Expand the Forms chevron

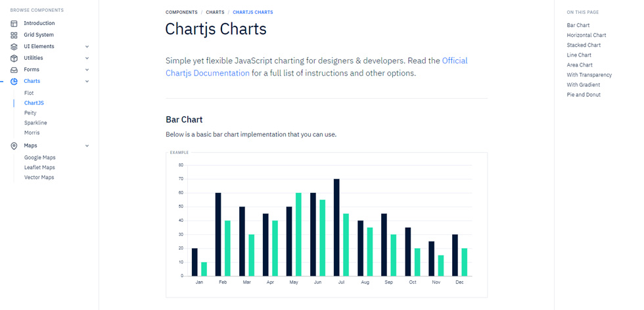point(87,70)
